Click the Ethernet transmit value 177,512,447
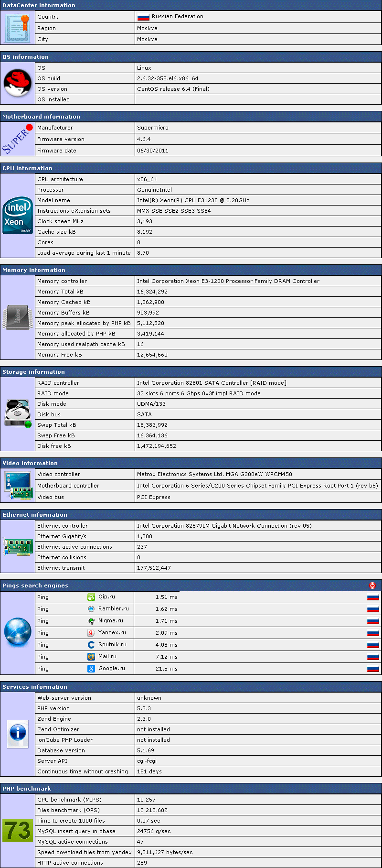 tap(154, 568)
